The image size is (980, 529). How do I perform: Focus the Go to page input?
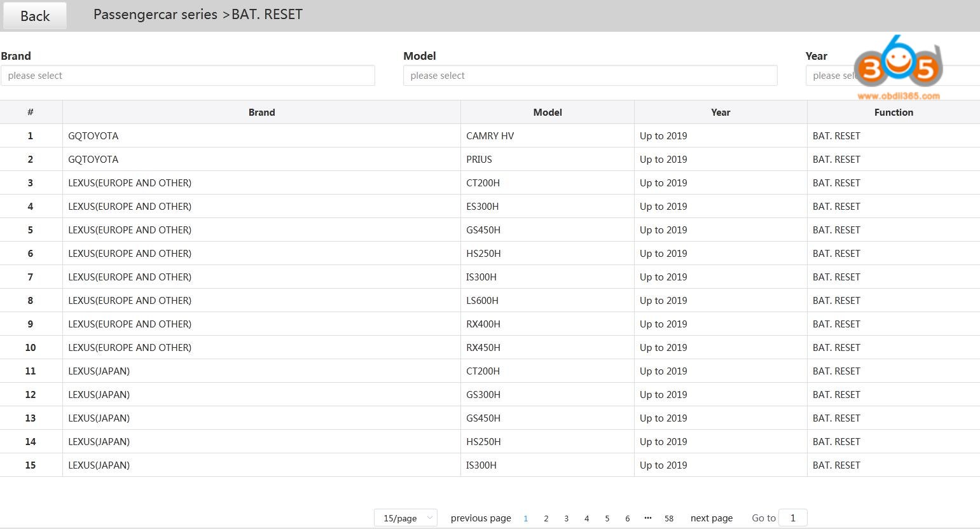pos(793,518)
